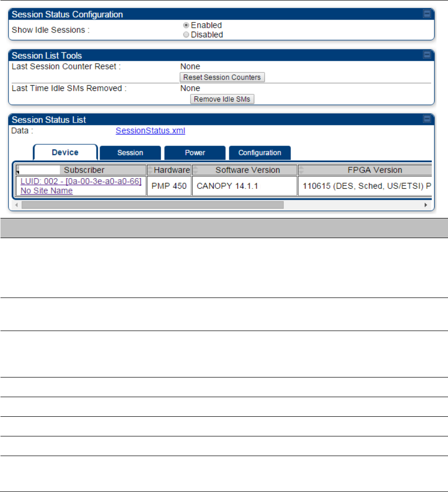
Task: Select Enabled for Show Idle Sessions
Action: click(186, 25)
